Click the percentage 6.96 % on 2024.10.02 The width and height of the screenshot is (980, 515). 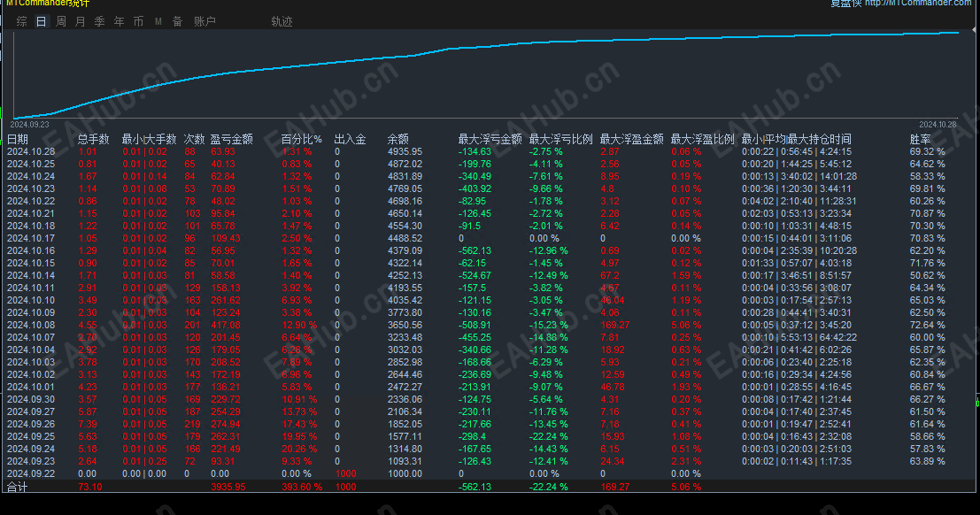coord(297,374)
